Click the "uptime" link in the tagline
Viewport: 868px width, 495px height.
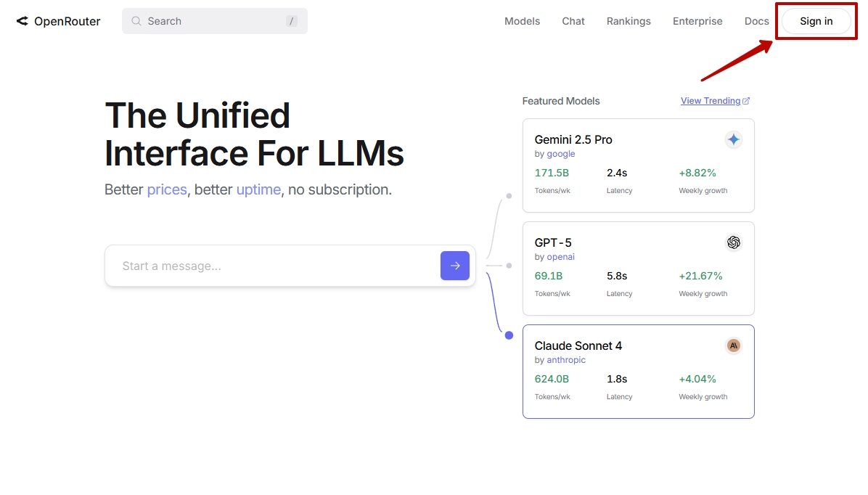click(x=258, y=189)
